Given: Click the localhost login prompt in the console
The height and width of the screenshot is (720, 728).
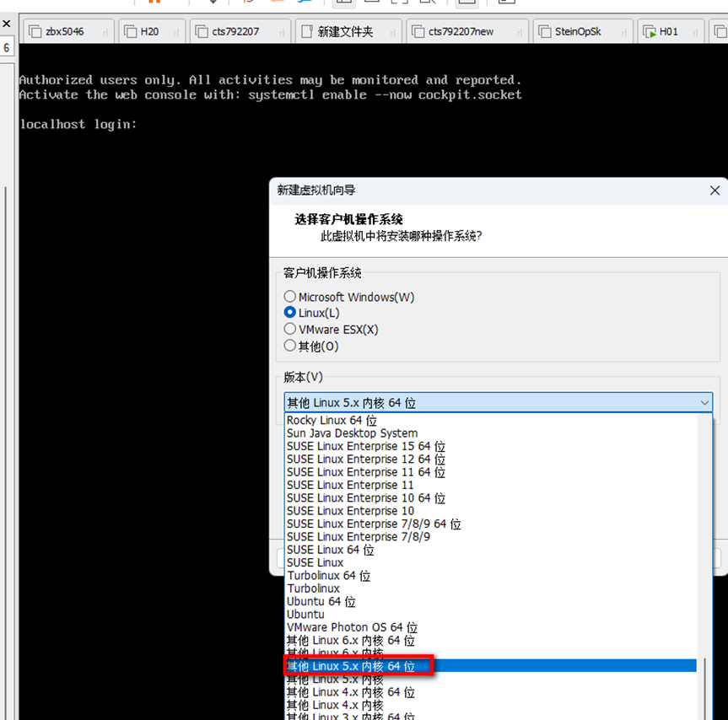Looking at the screenshot, I should [x=78, y=124].
